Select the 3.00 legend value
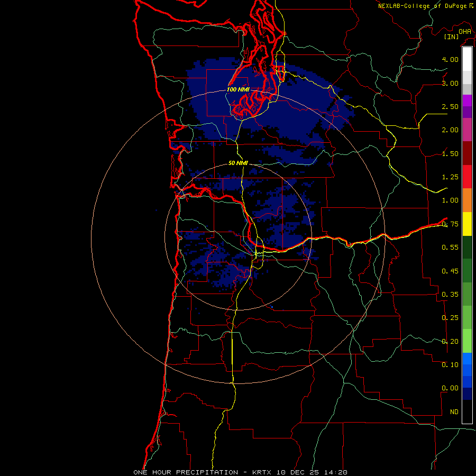Image resolution: width=476 pixels, height=476 pixels. (x=450, y=83)
